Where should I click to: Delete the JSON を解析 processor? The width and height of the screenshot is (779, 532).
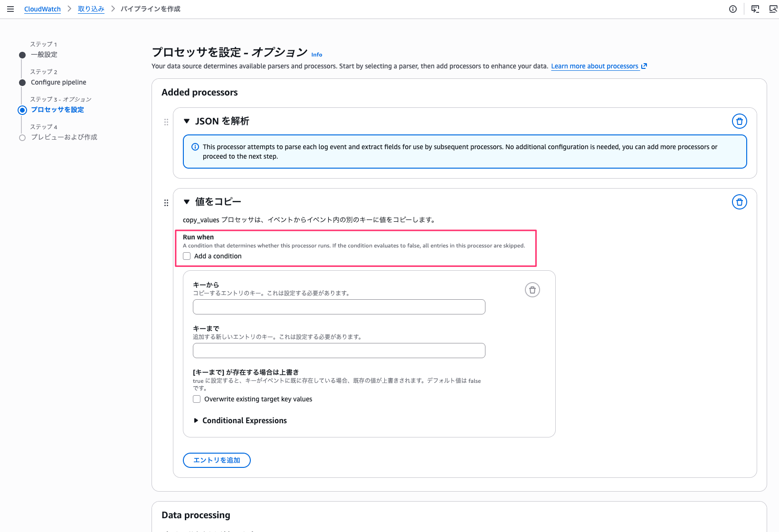(x=739, y=121)
